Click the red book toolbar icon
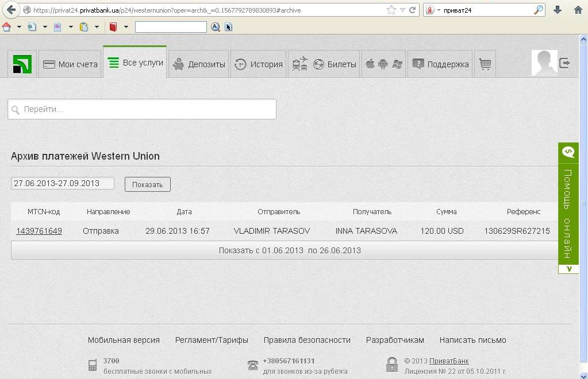 (113, 26)
